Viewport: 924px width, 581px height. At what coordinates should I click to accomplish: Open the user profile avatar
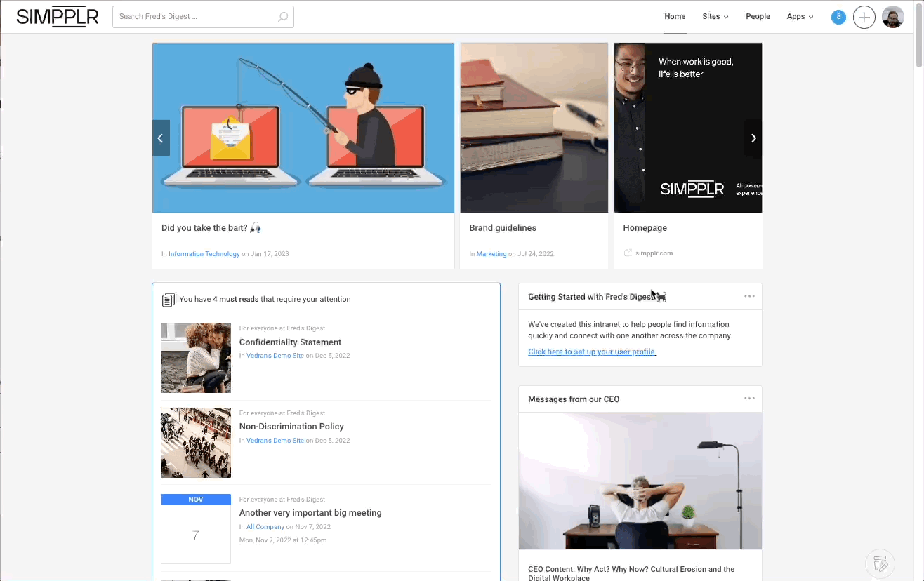click(x=892, y=18)
